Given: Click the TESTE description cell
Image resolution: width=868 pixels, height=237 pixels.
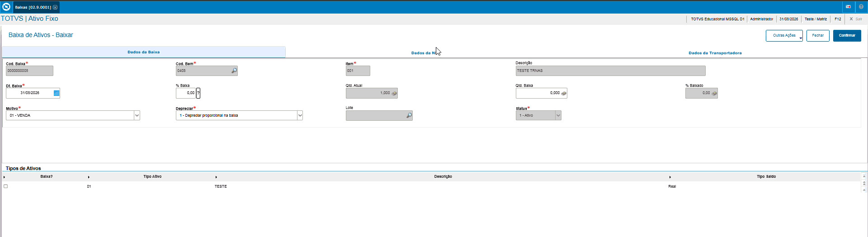Looking at the screenshot, I should click(x=221, y=186).
